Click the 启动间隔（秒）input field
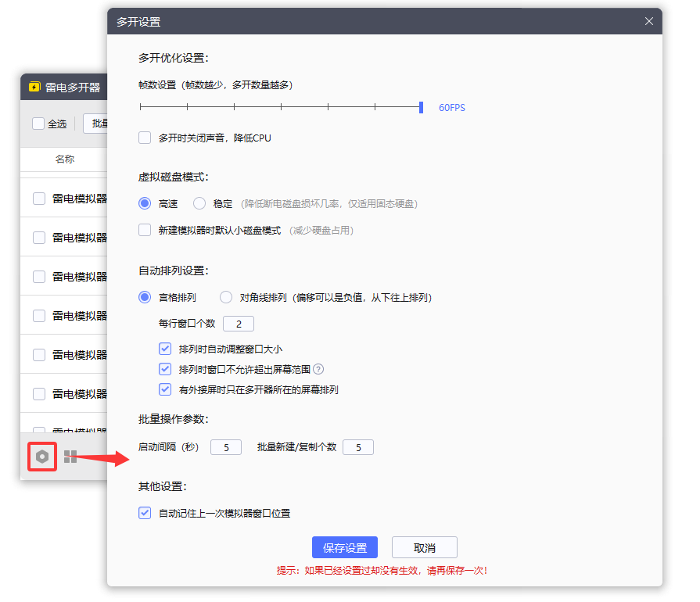The width and height of the screenshot is (700, 602). [x=226, y=447]
